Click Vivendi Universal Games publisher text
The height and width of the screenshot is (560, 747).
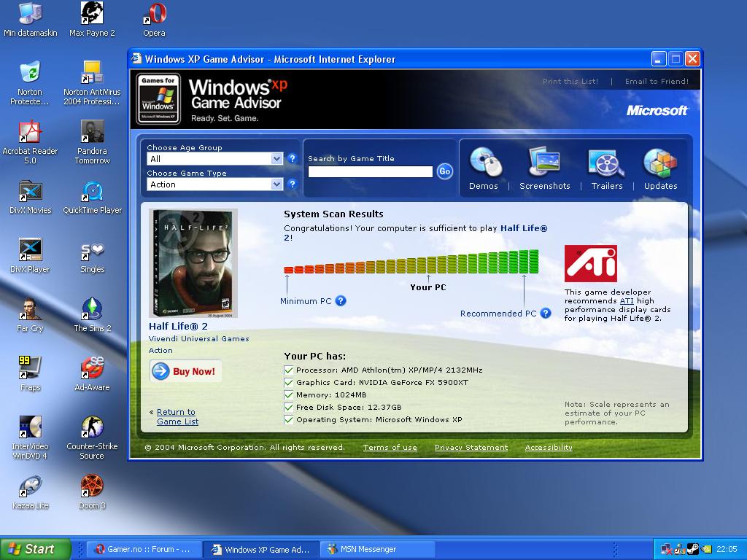point(198,338)
